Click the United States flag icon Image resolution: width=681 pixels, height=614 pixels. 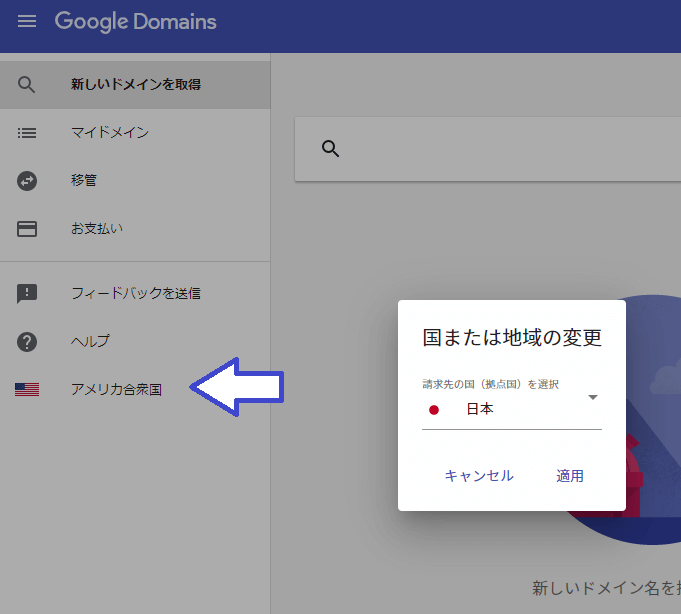(27, 390)
